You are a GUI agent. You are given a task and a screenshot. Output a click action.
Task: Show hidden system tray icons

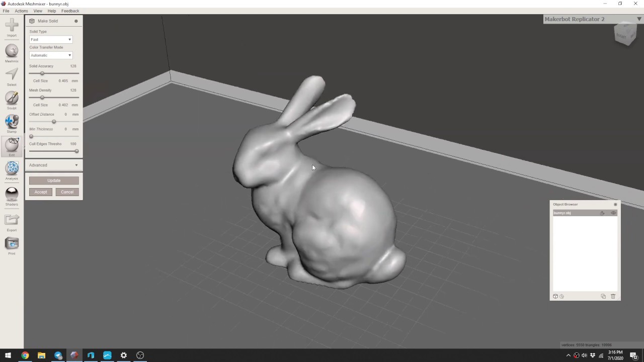coord(569,355)
